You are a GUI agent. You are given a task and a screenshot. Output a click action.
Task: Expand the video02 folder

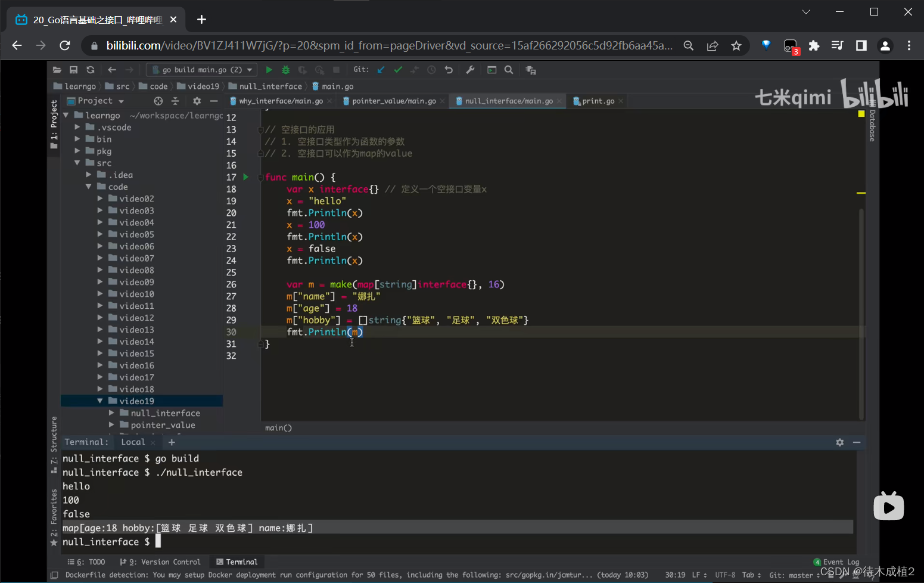pos(100,199)
